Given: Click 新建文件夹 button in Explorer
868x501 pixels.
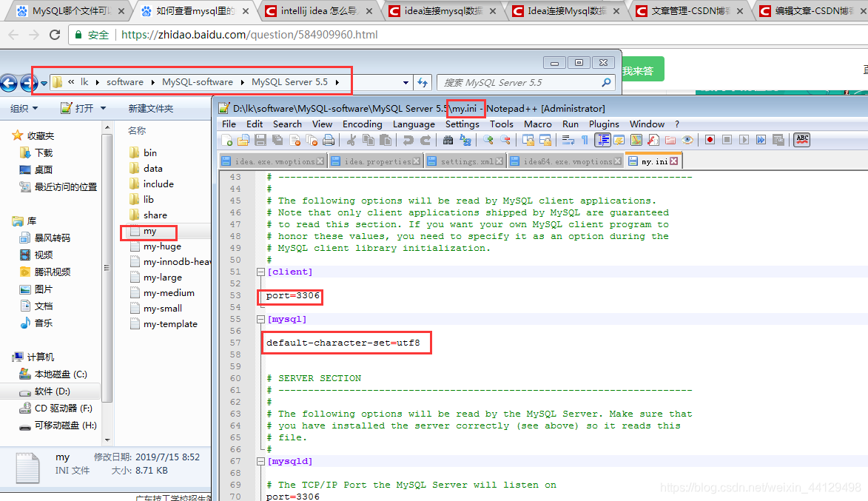Looking at the screenshot, I should click(x=150, y=109).
